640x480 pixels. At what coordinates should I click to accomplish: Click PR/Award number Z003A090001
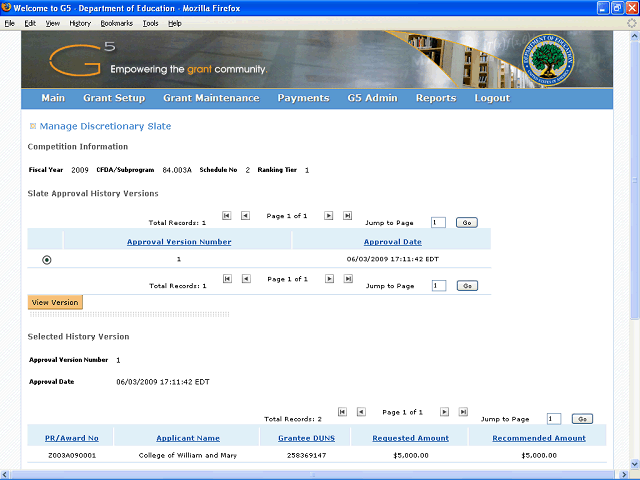[x=72, y=455]
